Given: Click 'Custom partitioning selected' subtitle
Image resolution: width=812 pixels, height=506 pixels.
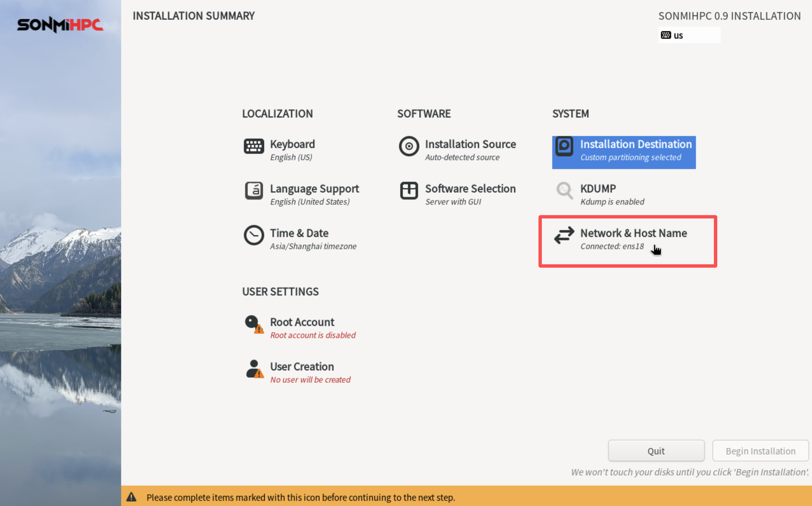Looking at the screenshot, I should [630, 157].
